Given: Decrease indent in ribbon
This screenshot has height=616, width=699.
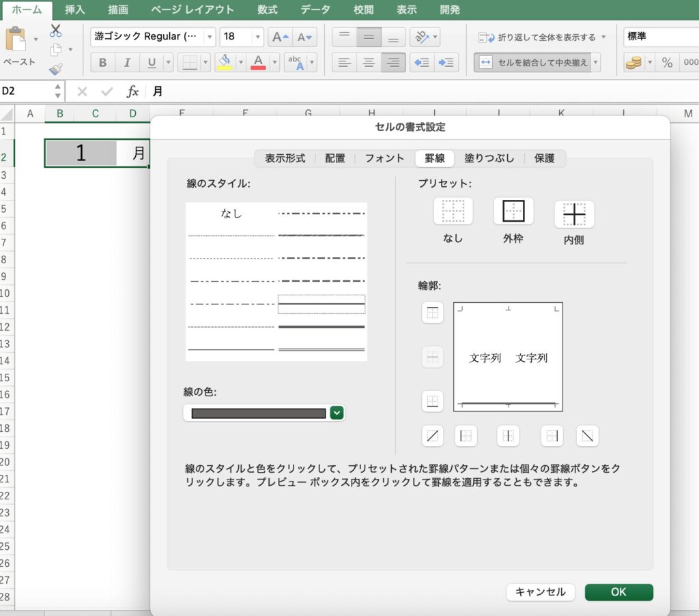Looking at the screenshot, I should [422, 62].
